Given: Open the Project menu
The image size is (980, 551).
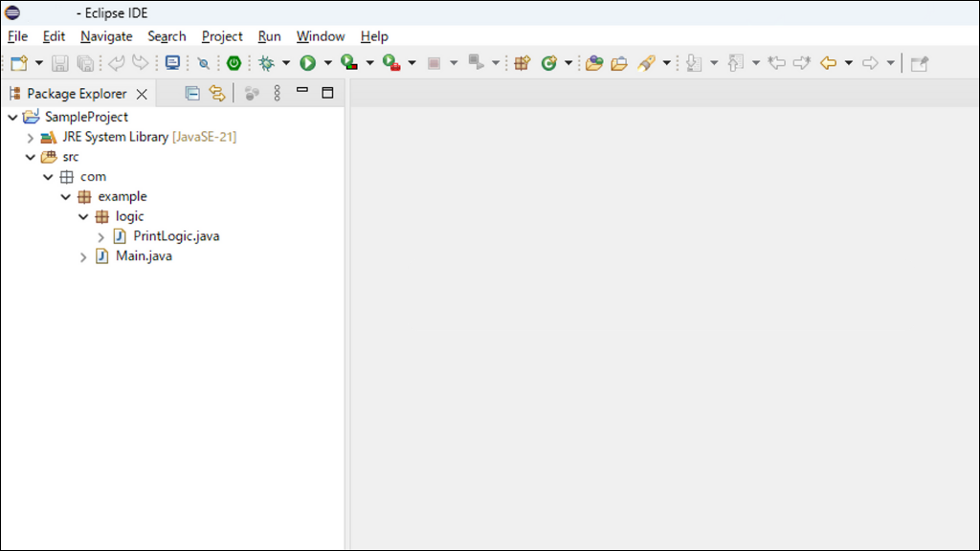Looking at the screenshot, I should click(222, 36).
